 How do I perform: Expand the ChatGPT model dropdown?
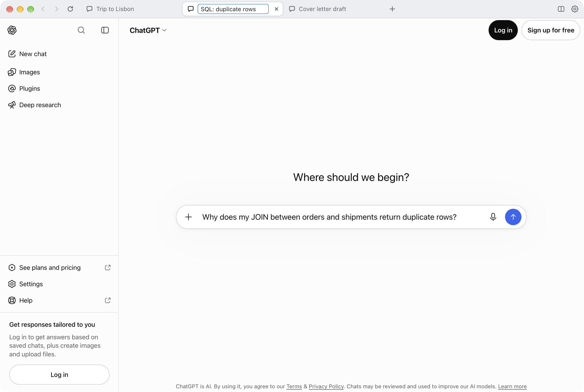click(x=148, y=30)
